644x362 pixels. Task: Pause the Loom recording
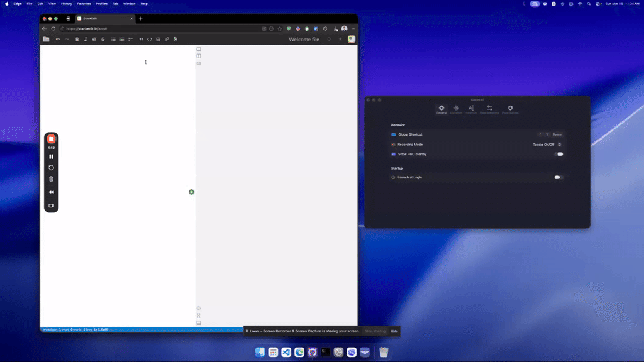tap(52, 156)
